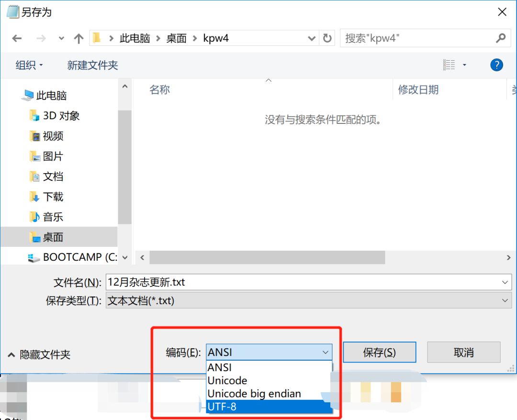Viewport: 517px width, 420px height.
Task: Click file list scroll left arrow
Action: pos(142,258)
